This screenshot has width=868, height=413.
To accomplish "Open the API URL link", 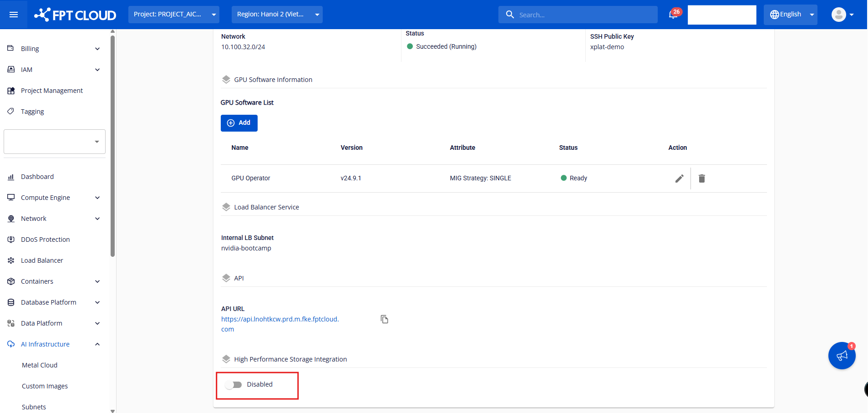I will (x=279, y=319).
